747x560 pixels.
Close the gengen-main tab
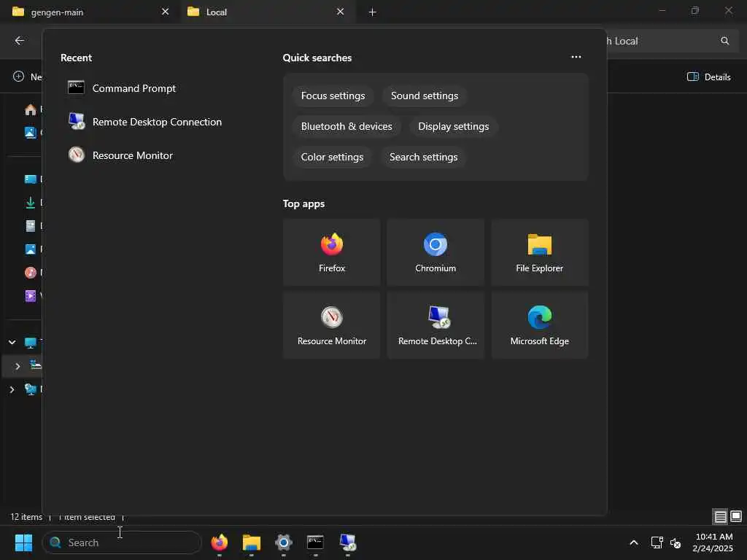coord(165,12)
